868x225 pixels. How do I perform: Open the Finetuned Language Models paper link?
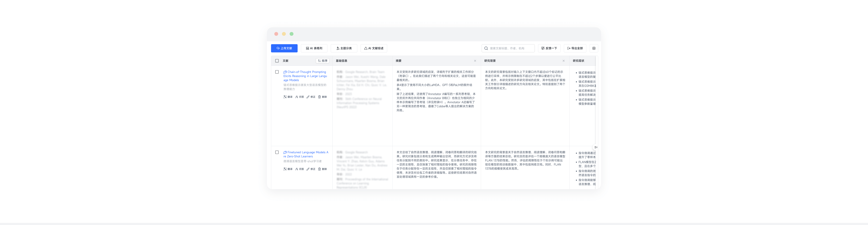click(x=306, y=154)
